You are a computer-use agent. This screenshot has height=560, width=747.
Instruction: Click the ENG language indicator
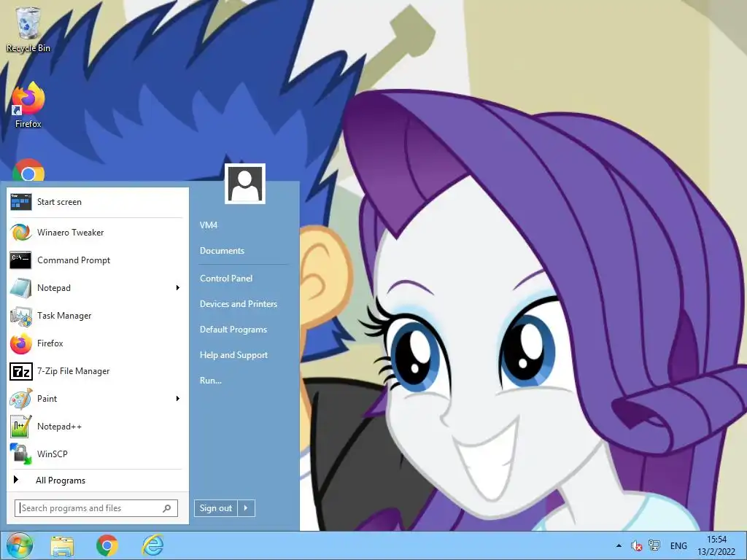678,545
